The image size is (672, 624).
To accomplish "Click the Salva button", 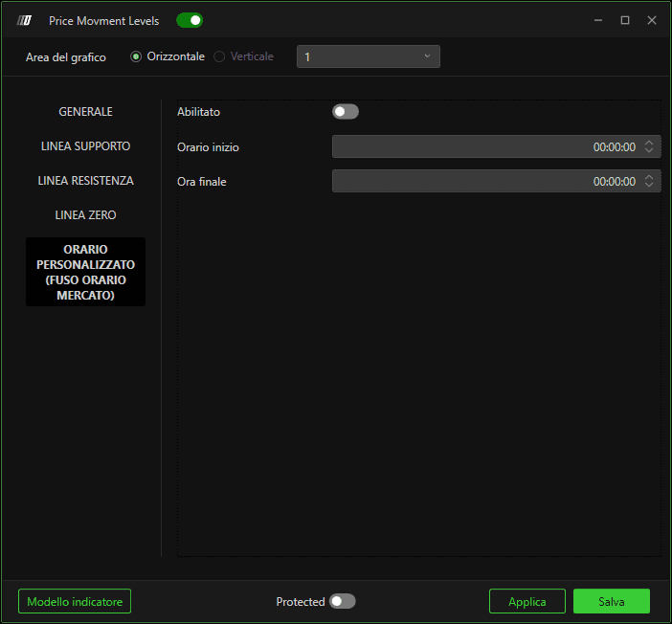I will point(612,601).
